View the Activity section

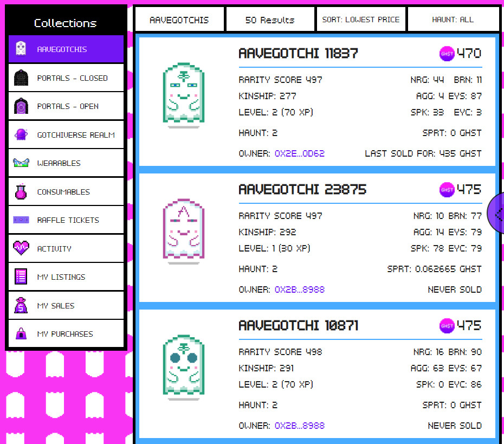pos(66,248)
